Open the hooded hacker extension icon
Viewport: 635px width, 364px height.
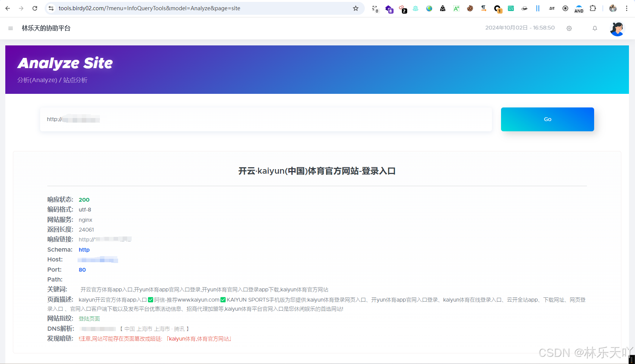pyautogui.click(x=443, y=8)
